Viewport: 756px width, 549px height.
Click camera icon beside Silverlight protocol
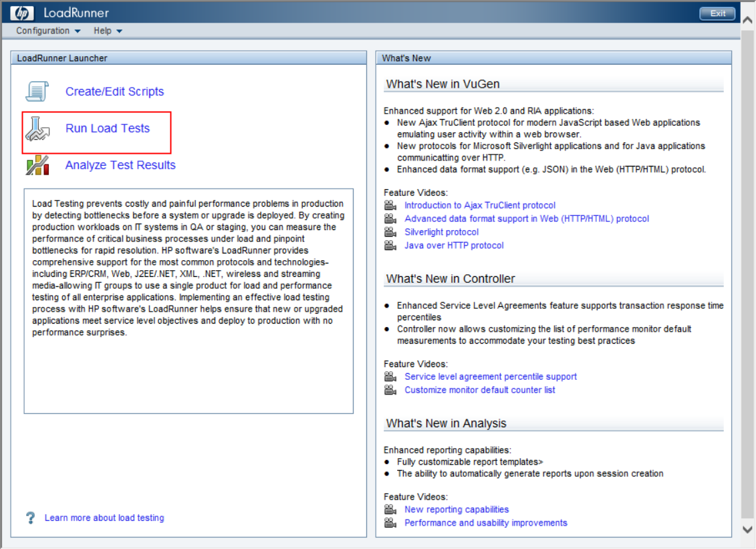pos(390,232)
